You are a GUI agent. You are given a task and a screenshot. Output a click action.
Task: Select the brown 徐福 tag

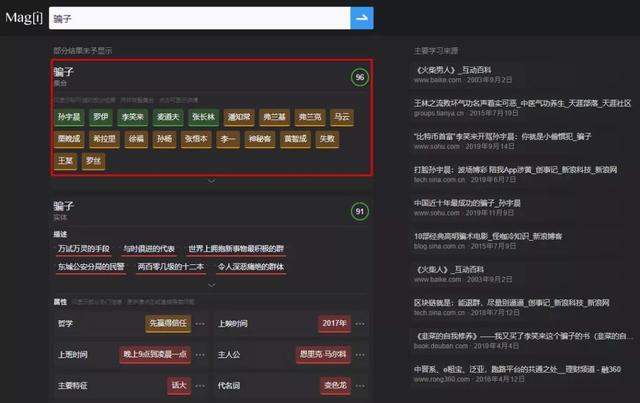(136, 139)
